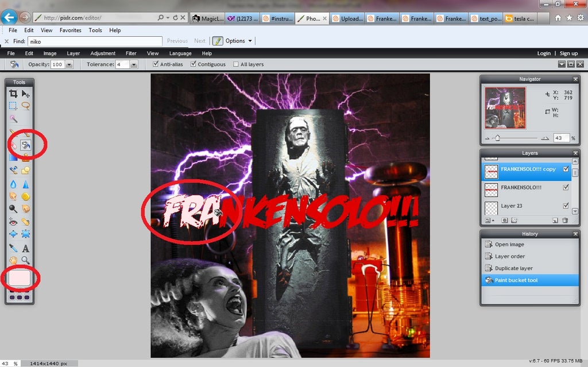Click the Sign up link
This screenshot has width=588, height=367.
tap(568, 53)
